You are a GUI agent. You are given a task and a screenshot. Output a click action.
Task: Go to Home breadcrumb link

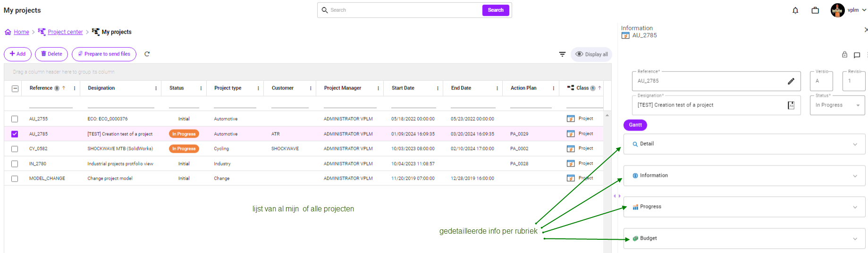21,32
